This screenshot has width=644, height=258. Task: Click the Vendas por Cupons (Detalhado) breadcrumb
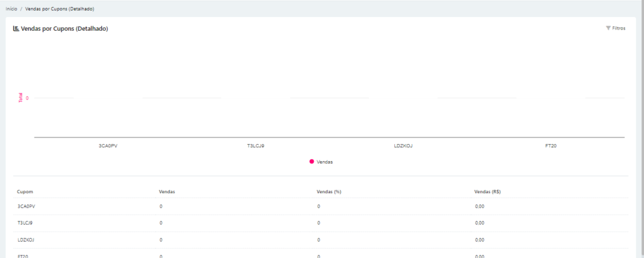pyautogui.click(x=60, y=9)
